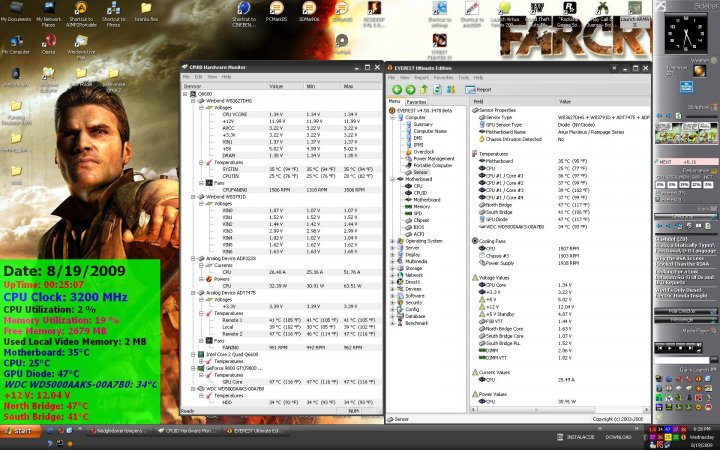Click the Refresh icon in EVEREST toolbar
Image resolution: width=720 pixels, height=450 pixels.
pos(437,90)
